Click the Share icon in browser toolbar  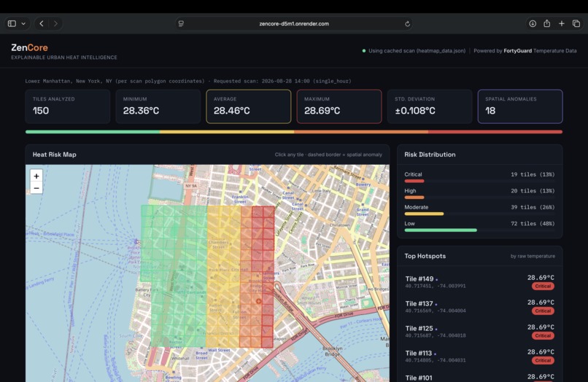click(x=546, y=23)
